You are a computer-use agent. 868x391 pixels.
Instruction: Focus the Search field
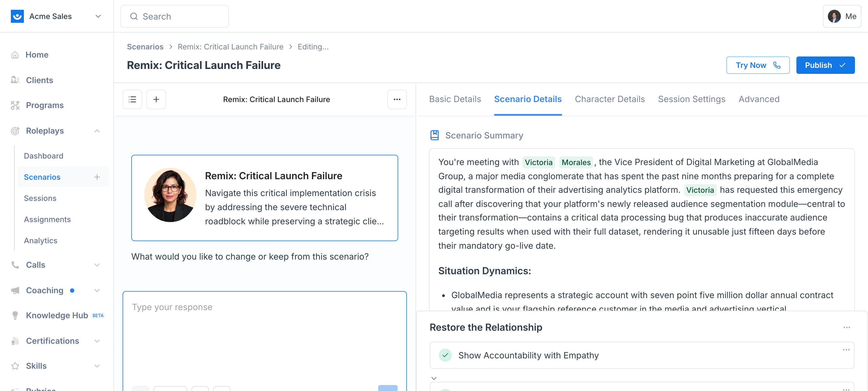coord(174,16)
